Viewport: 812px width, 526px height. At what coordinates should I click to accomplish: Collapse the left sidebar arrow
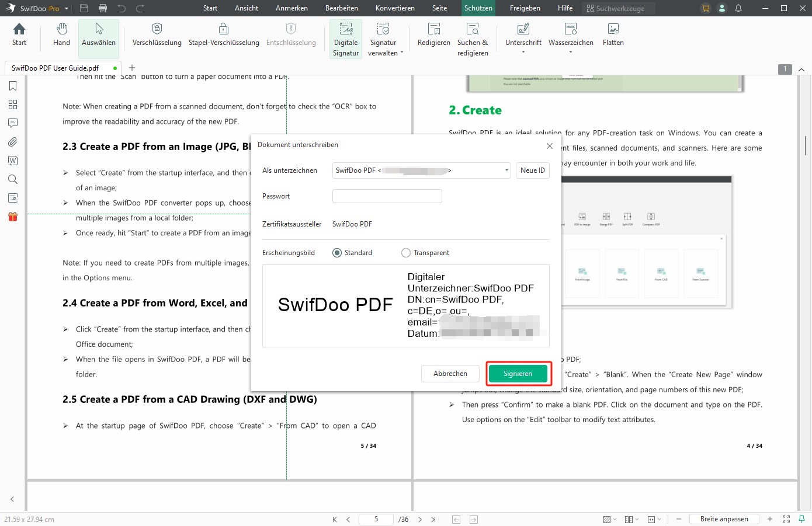pos(12,499)
